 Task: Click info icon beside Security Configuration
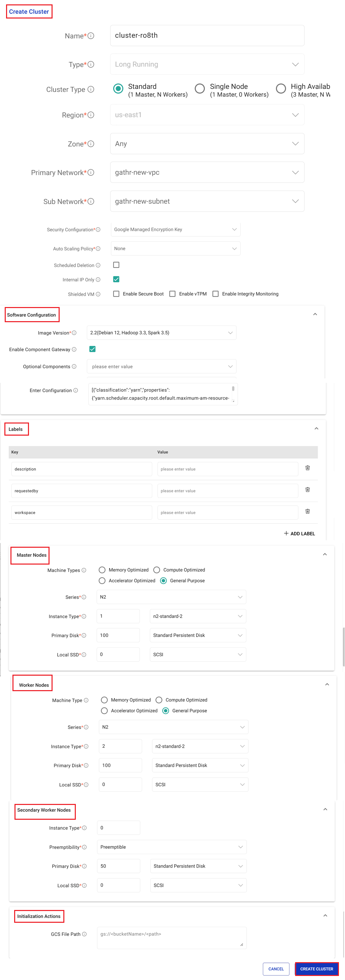(98, 229)
